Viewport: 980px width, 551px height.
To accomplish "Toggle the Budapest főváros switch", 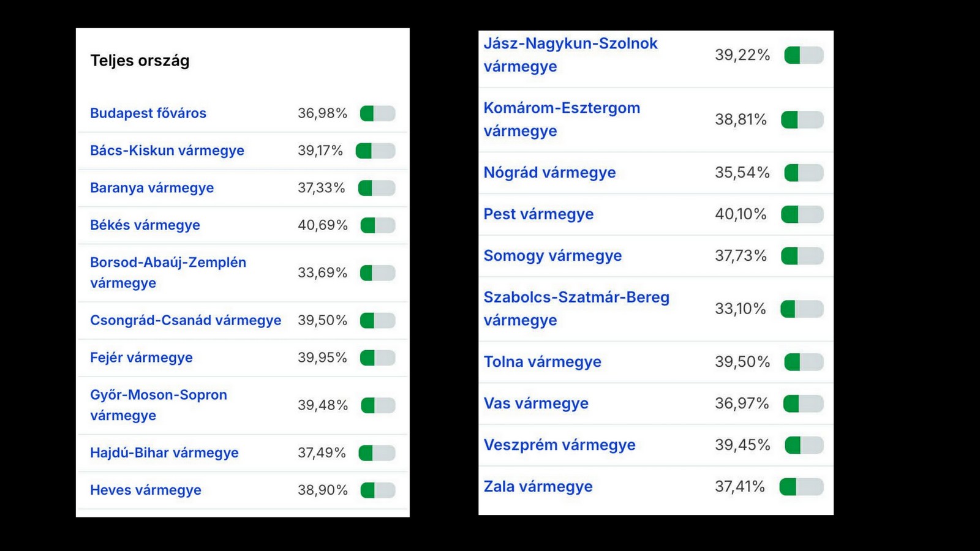I will click(378, 113).
